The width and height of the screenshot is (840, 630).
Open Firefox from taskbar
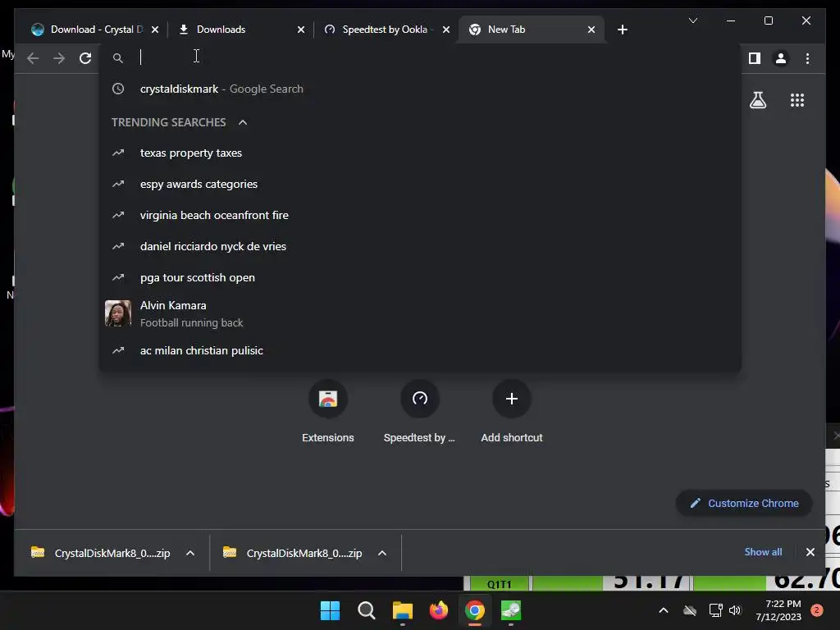point(439,610)
